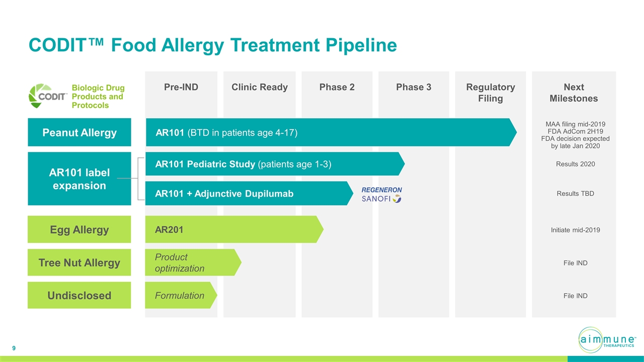Click the slide title text
Screen dimensions: 644x362
(212, 45)
